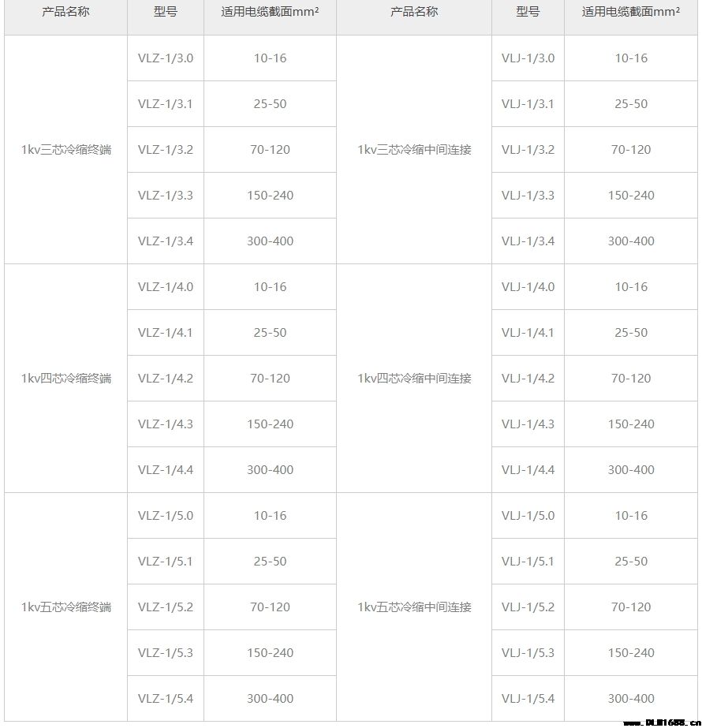Select the VLJ-1/5.4 model cell
Image resolution: width=702 pixels, height=728 pixels.
(528, 699)
